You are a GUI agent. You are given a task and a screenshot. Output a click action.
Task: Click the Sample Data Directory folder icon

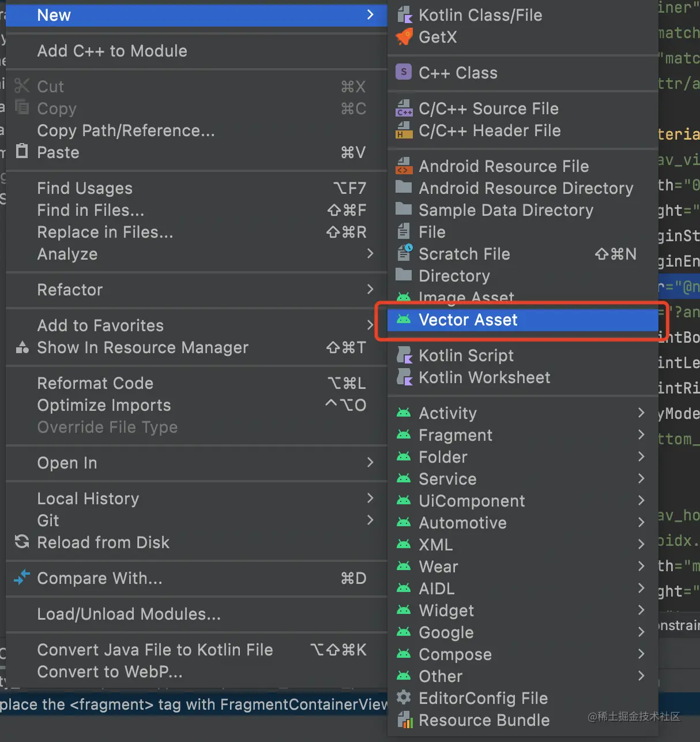pyautogui.click(x=404, y=209)
